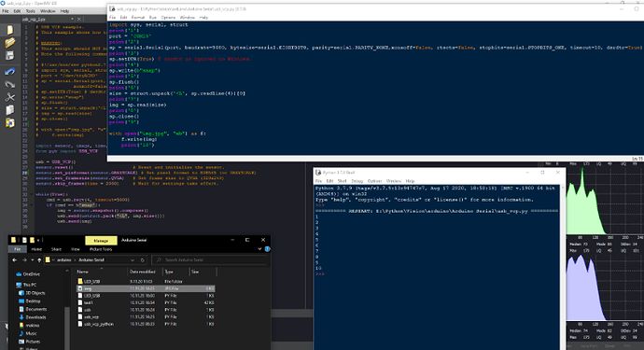Select Downloads in Explorer navigation pane
The height and width of the screenshot is (350, 644).
pos(32,317)
